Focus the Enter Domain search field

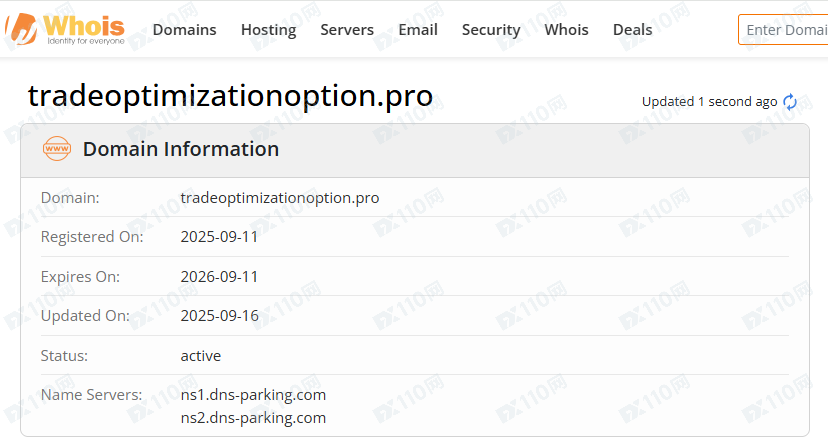click(785, 30)
